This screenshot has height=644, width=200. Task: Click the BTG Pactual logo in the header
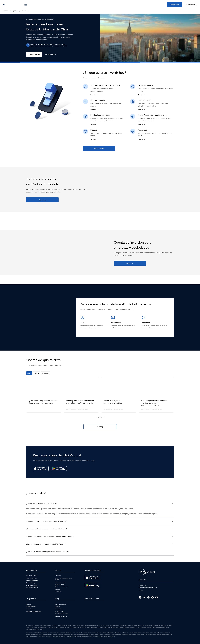[x=4, y=4]
